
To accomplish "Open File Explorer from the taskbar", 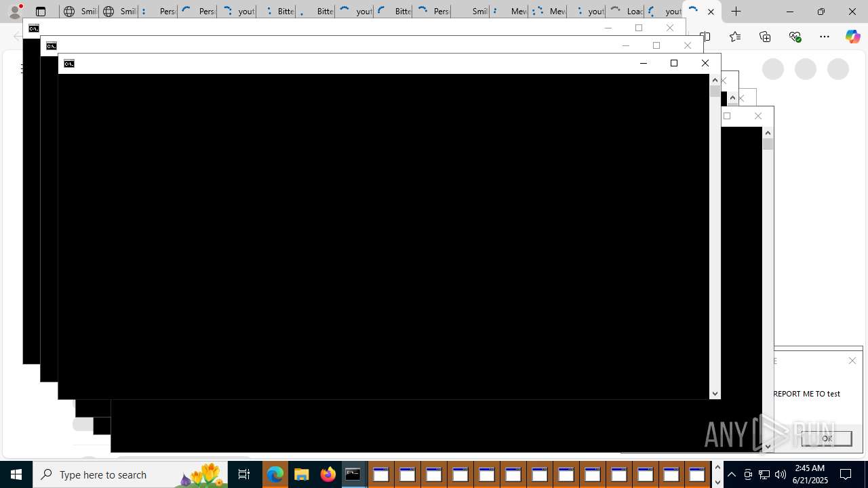I will [x=301, y=474].
